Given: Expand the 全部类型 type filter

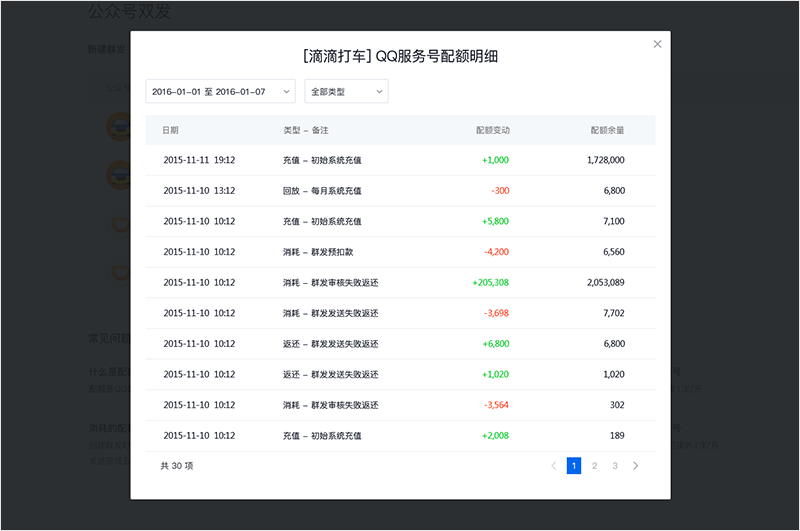Looking at the screenshot, I should (346, 91).
